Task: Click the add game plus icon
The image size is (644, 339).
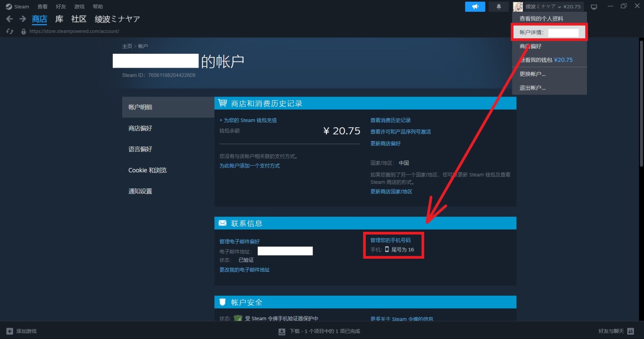Action: (x=10, y=331)
